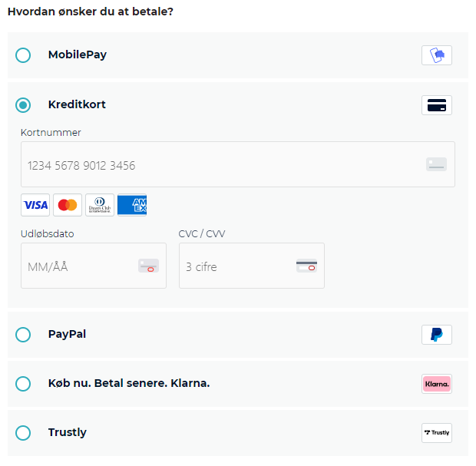This screenshot has height=466, width=476.
Task: Choose the PayPal radio button
Action: pyautogui.click(x=23, y=335)
